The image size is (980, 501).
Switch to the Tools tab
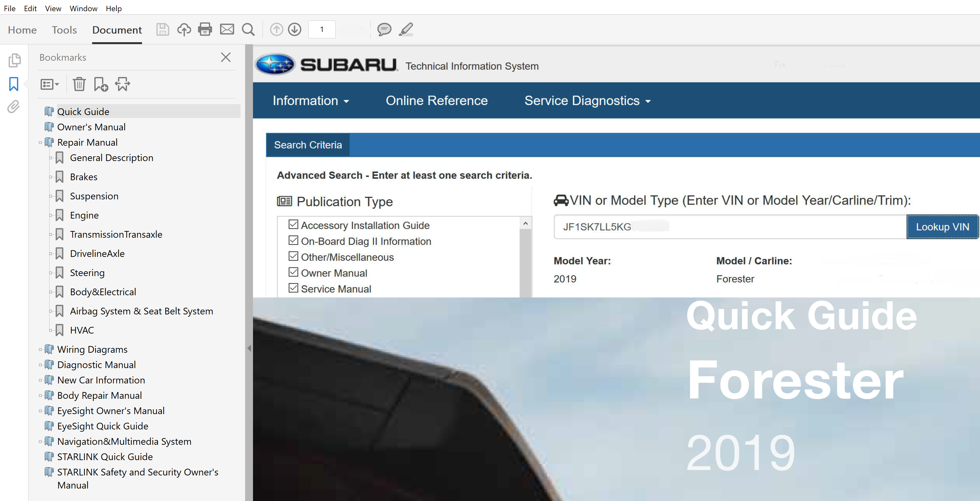coord(64,30)
